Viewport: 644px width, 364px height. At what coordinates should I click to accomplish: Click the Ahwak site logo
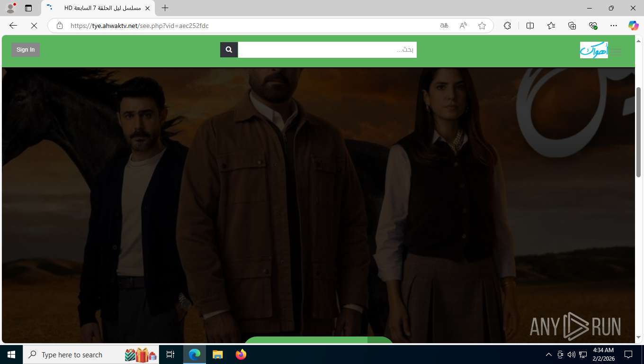pyautogui.click(x=594, y=50)
